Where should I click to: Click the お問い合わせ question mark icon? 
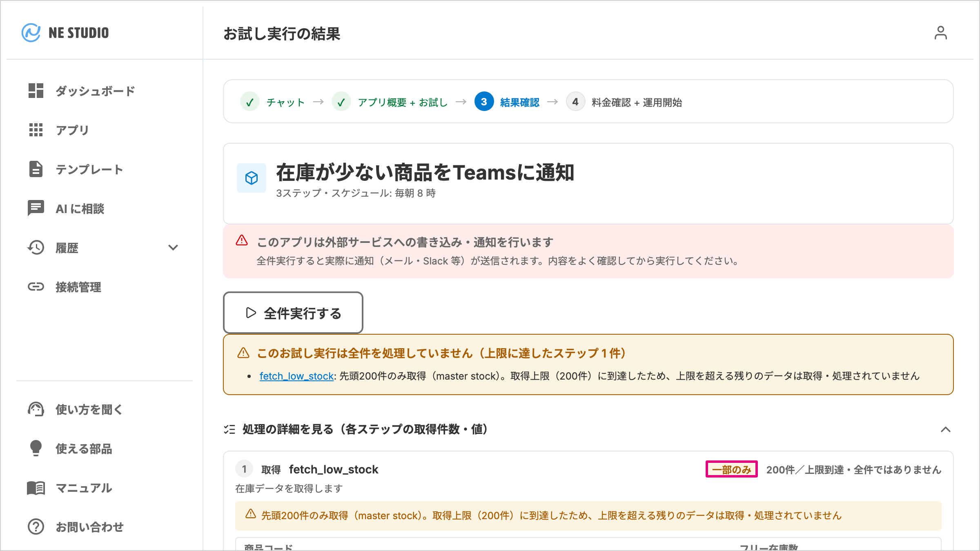(x=36, y=527)
